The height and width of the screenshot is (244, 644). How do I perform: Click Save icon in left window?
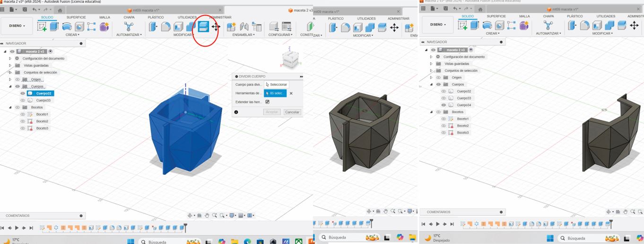pos(25,9)
